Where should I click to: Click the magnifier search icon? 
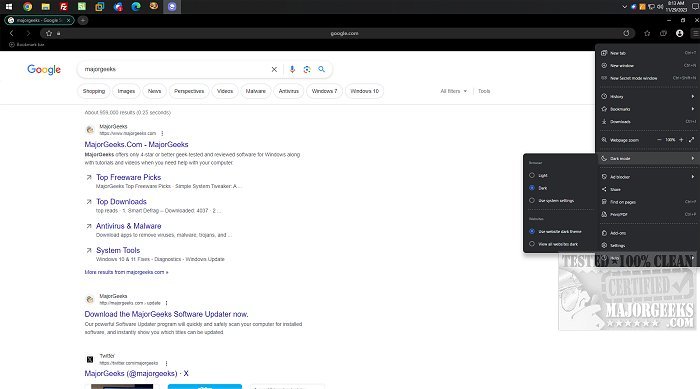point(321,69)
